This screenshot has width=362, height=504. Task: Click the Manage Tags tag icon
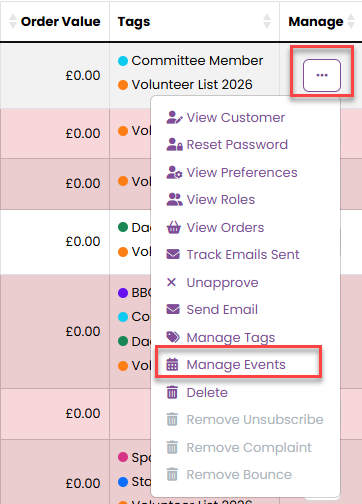click(x=173, y=337)
